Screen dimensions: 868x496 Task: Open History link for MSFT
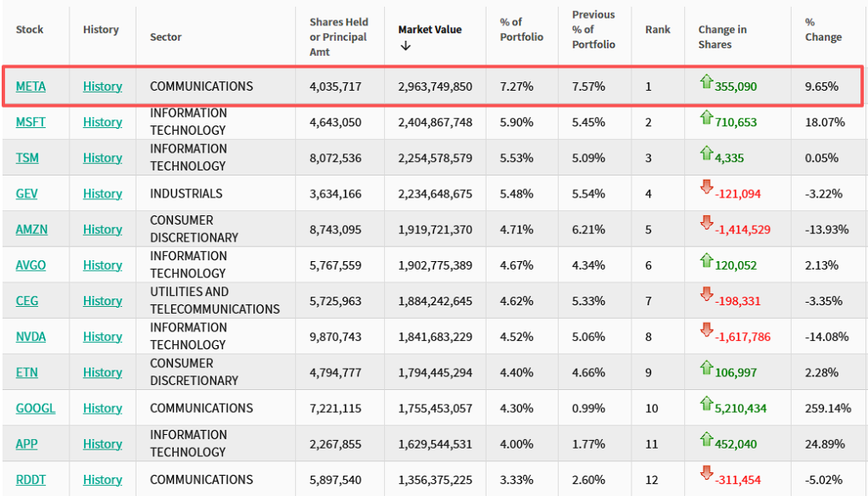(103, 122)
